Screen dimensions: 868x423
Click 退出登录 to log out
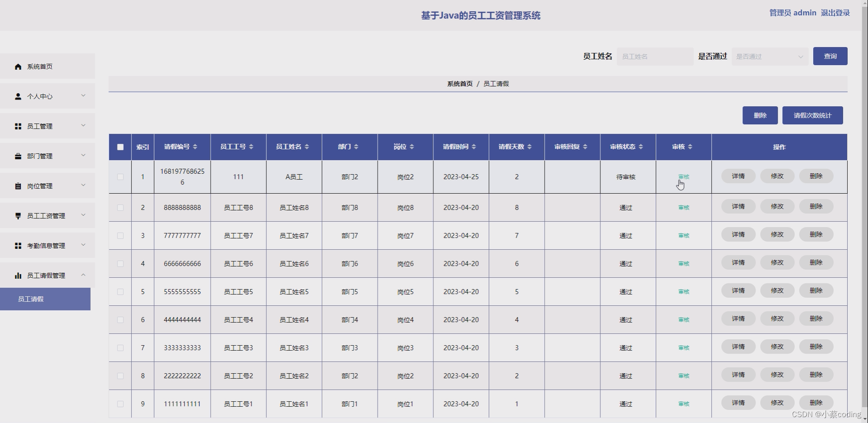tap(835, 13)
